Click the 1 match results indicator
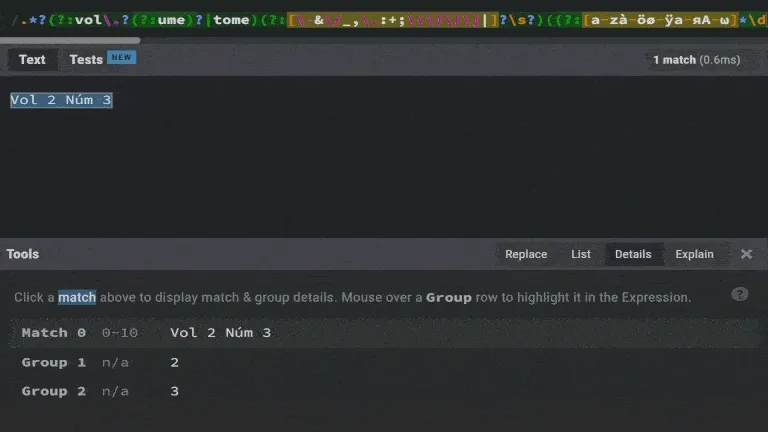Screen dimensions: 768x432 point(696,60)
